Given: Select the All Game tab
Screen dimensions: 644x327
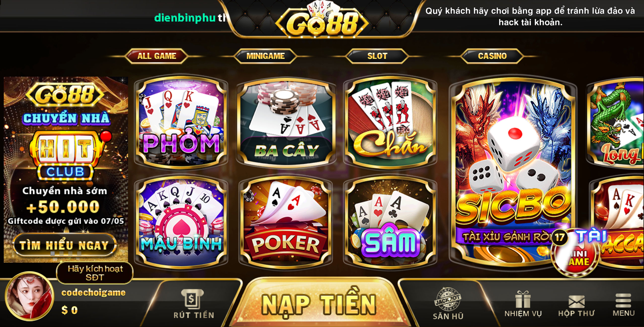Looking at the screenshot, I should [157, 56].
